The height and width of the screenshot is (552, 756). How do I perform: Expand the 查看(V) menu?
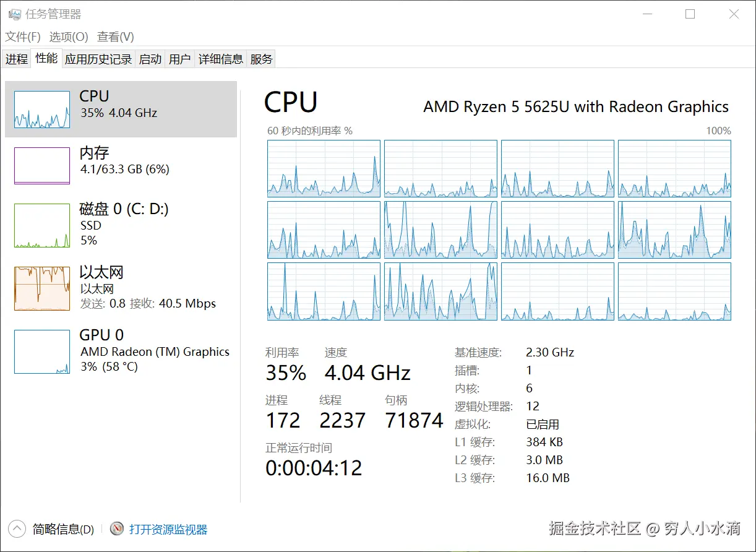coord(116,37)
